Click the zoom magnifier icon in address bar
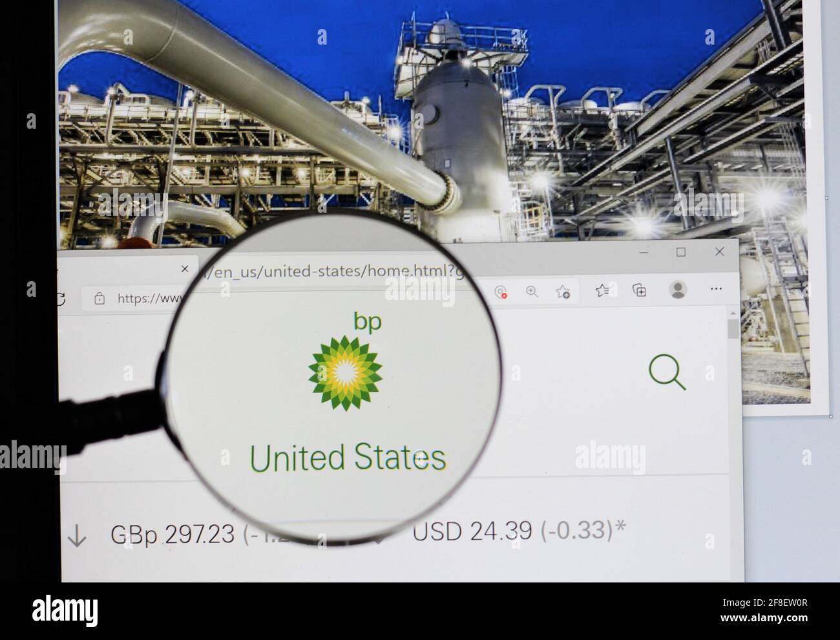 pos(532,292)
